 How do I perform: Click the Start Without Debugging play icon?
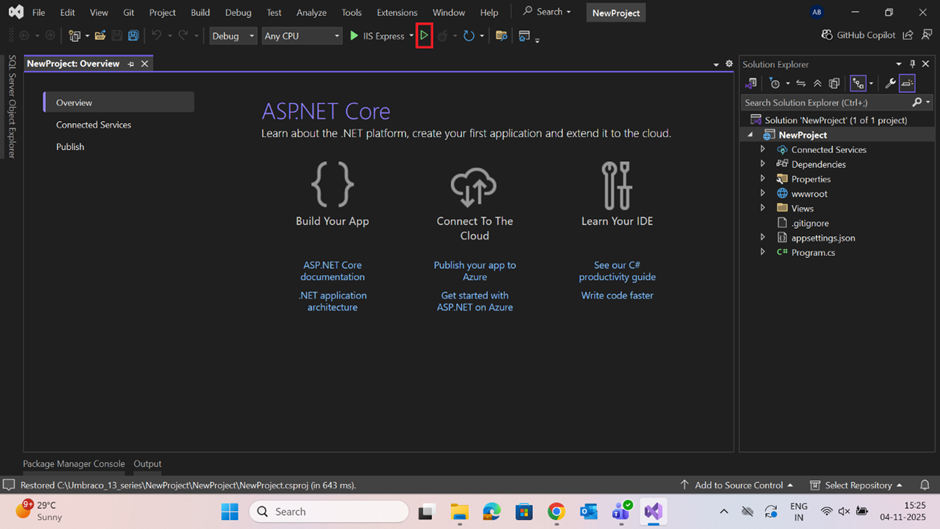[424, 36]
